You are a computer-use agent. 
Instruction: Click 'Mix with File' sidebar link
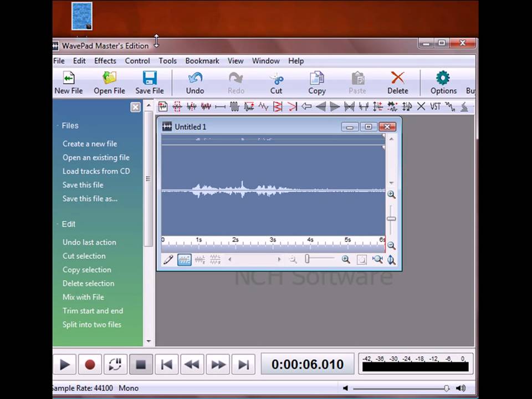83,297
